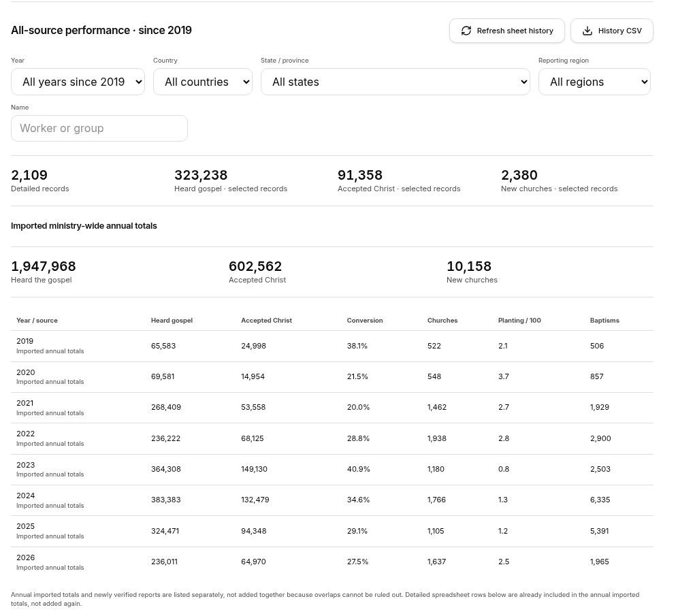This screenshot has width=678, height=616.
Task: Click accepted Christ value 24,998
Action: 253,346
